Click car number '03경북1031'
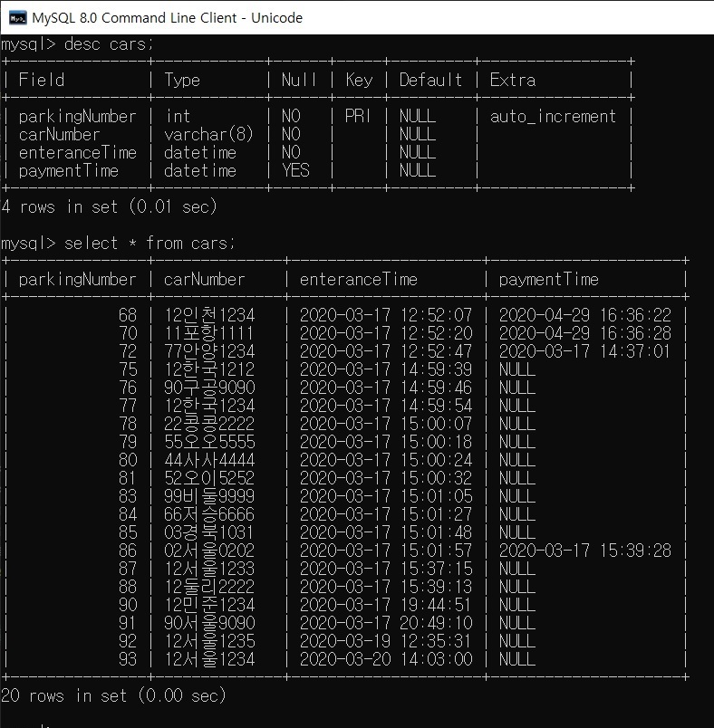This screenshot has height=728, width=714. point(208,532)
